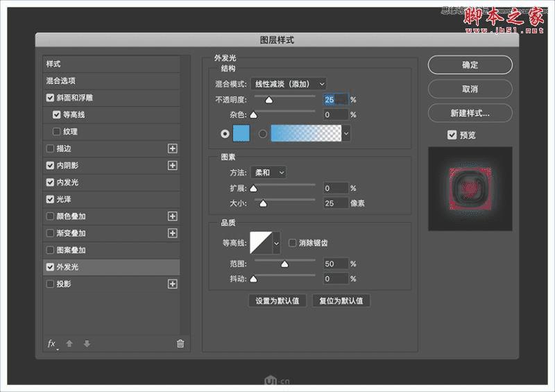Enable the Texture (纹理) checkbox
Screen dimensions: 555x392
pos(57,131)
